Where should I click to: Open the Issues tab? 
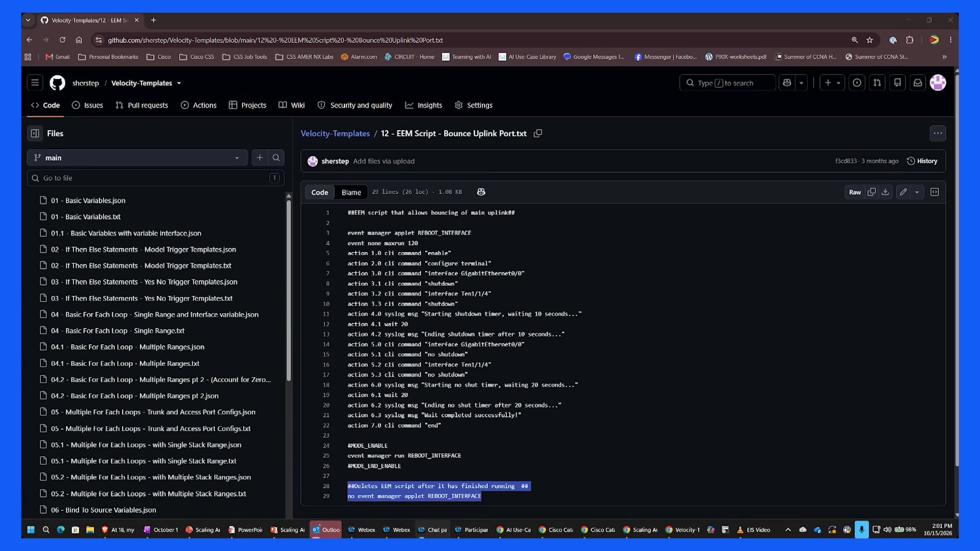87,105
